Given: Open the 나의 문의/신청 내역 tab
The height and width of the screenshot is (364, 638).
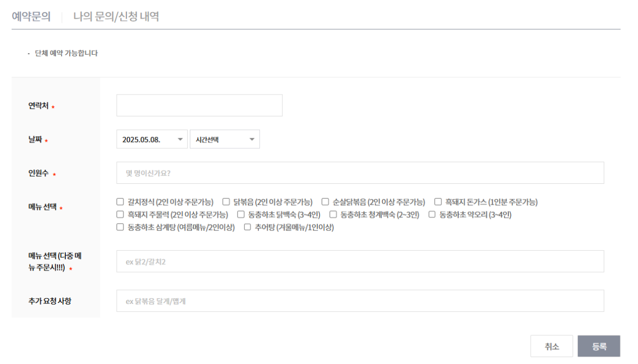Looking at the screenshot, I should tap(116, 16).
